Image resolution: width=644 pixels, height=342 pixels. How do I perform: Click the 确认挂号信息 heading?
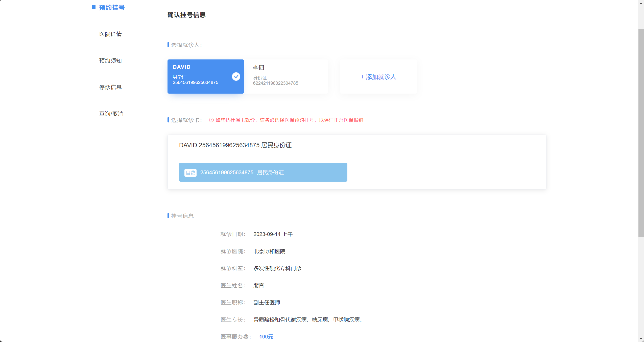tap(186, 15)
